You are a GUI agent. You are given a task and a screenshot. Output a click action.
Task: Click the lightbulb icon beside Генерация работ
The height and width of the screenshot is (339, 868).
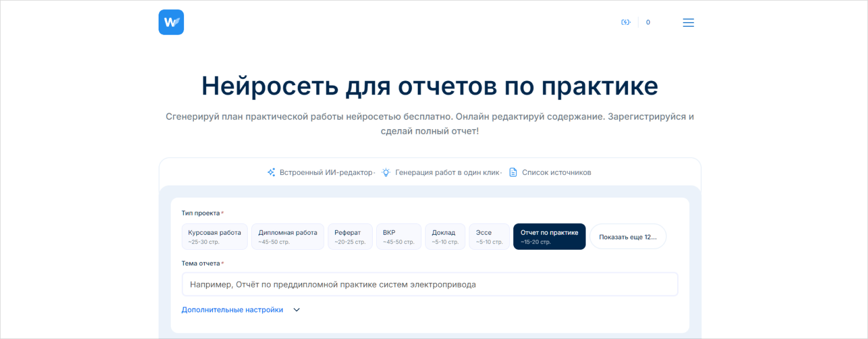coord(386,173)
